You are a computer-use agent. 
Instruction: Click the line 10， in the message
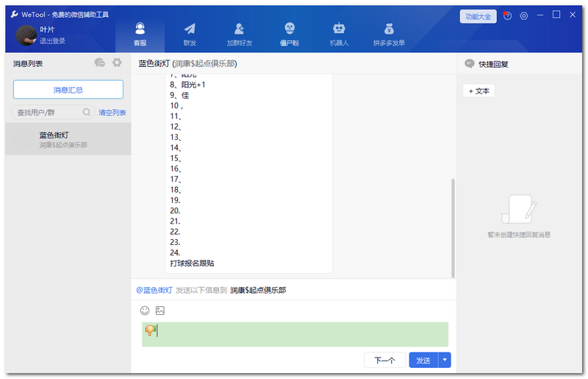click(x=176, y=106)
